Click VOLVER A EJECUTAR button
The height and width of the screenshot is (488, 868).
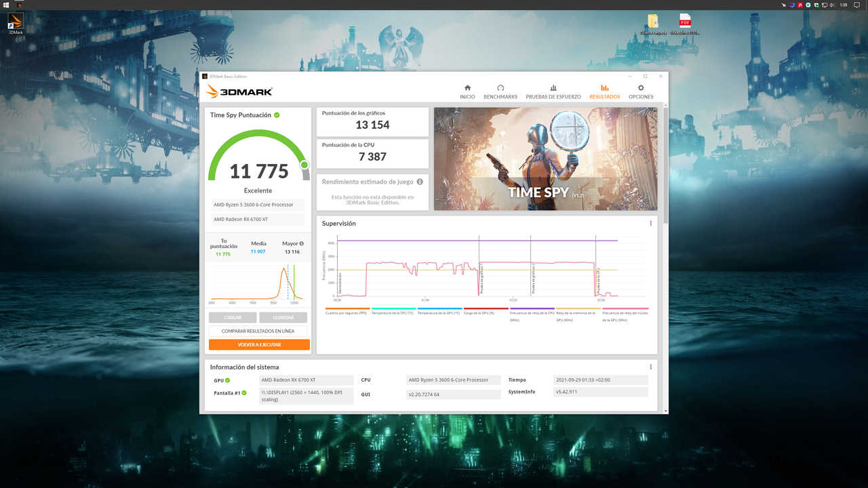259,344
